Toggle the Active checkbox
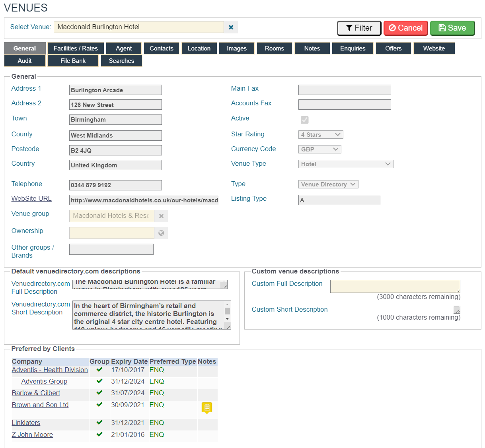The height and width of the screenshot is (448, 485). click(x=305, y=120)
